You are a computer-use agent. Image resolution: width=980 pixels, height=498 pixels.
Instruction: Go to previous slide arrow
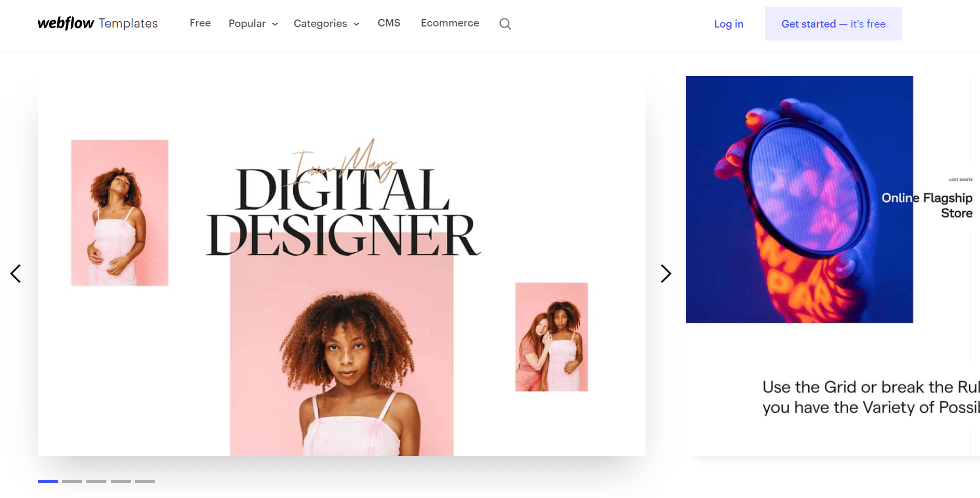tap(16, 274)
